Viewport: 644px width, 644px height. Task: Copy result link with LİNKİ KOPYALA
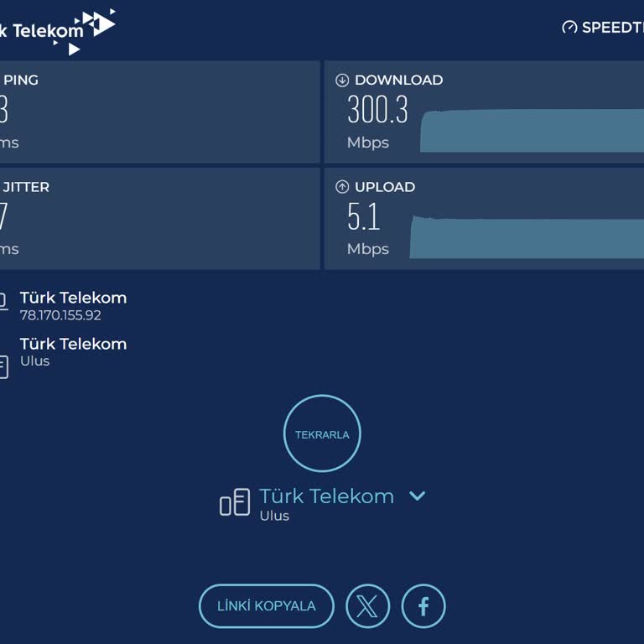click(266, 605)
